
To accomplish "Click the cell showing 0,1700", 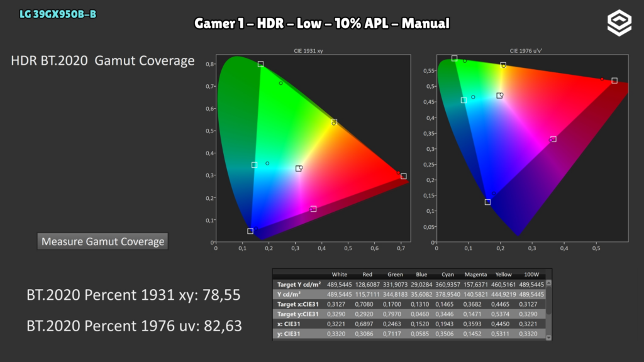I will point(392,304).
